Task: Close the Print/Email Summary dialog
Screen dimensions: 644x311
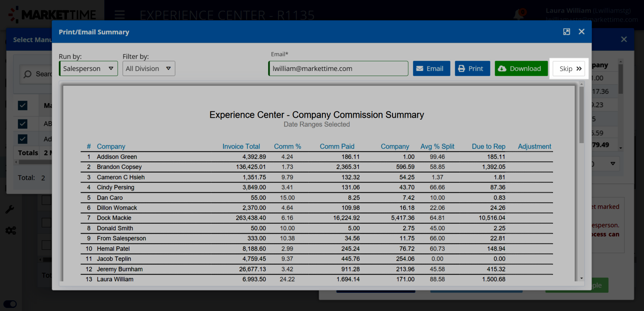Action: click(582, 32)
